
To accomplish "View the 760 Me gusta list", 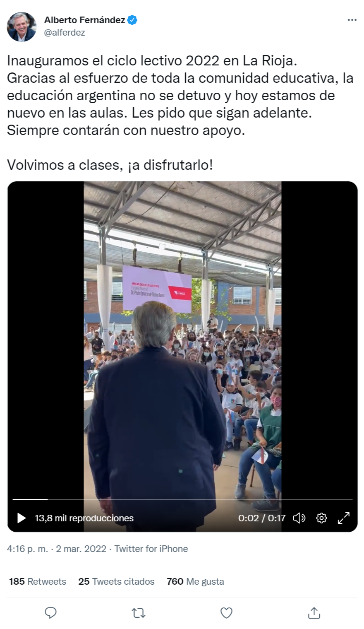I will [x=195, y=581].
